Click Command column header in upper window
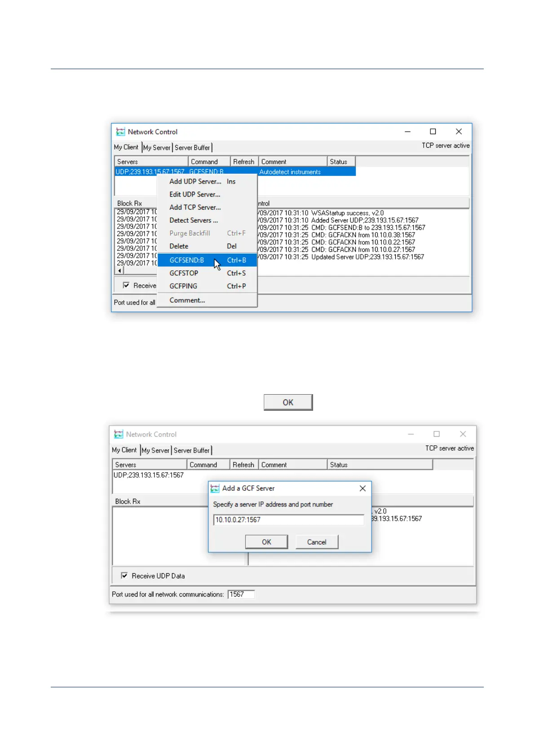 click(209, 162)
